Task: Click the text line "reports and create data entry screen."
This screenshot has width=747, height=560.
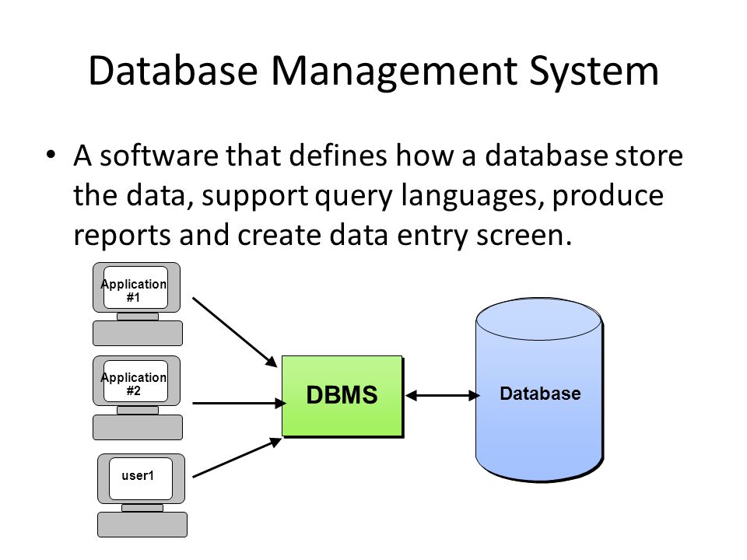Action: pos(322,235)
